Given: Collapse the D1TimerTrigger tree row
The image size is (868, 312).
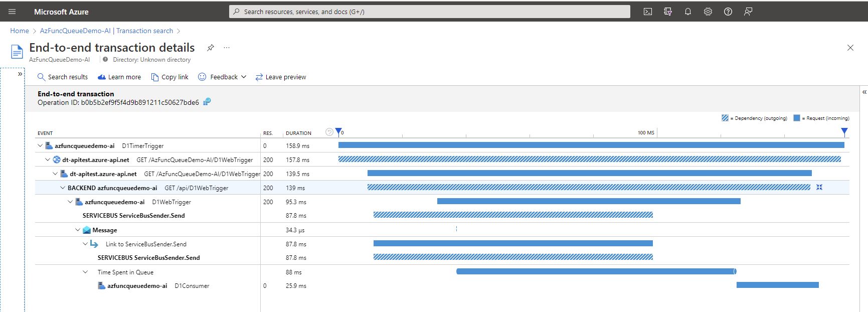Looking at the screenshot, I should (40, 145).
